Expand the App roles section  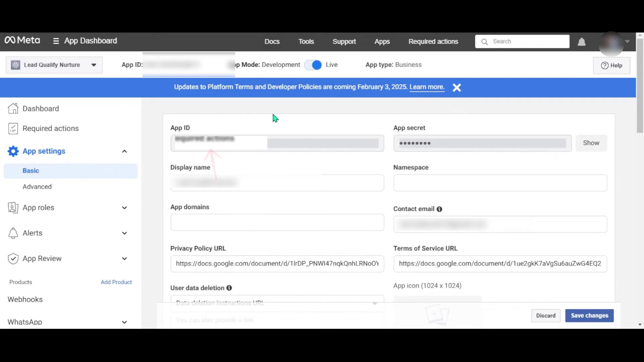(x=124, y=207)
